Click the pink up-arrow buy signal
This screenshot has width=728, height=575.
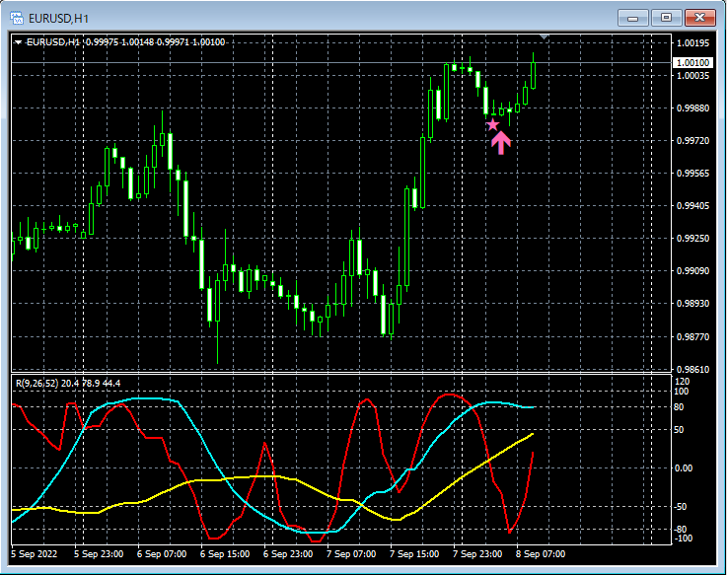coord(501,142)
